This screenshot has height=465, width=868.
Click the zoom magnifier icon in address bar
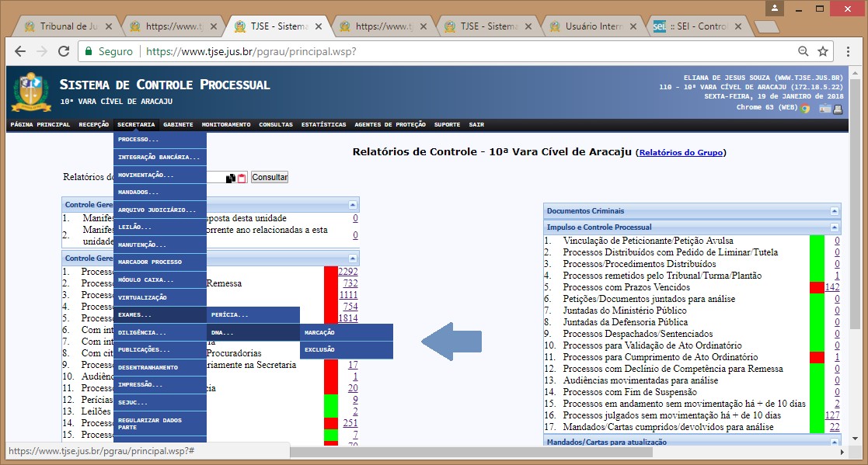coord(804,52)
